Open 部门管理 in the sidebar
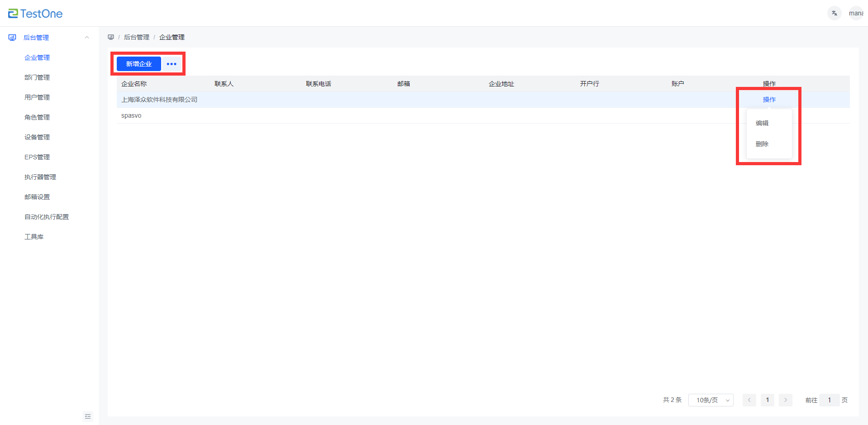The image size is (868, 425). click(x=37, y=77)
